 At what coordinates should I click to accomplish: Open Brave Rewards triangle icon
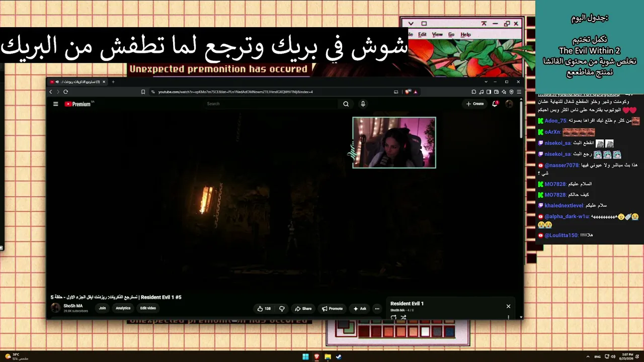(x=416, y=92)
